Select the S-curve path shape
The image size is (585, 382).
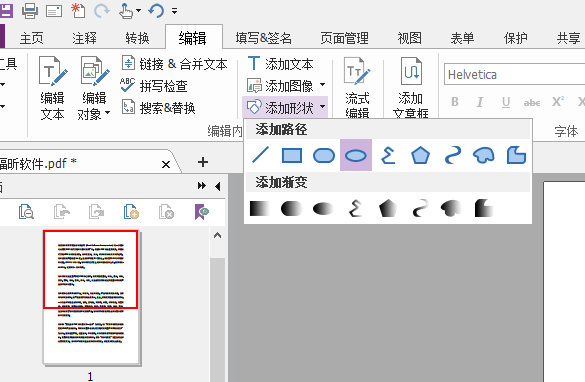click(x=453, y=155)
